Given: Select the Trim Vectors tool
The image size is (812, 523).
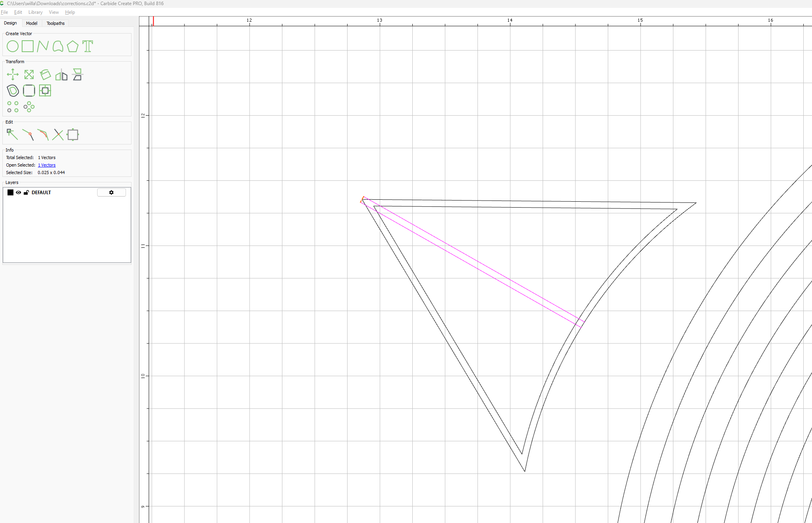Looking at the screenshot, I should (58, 135).
